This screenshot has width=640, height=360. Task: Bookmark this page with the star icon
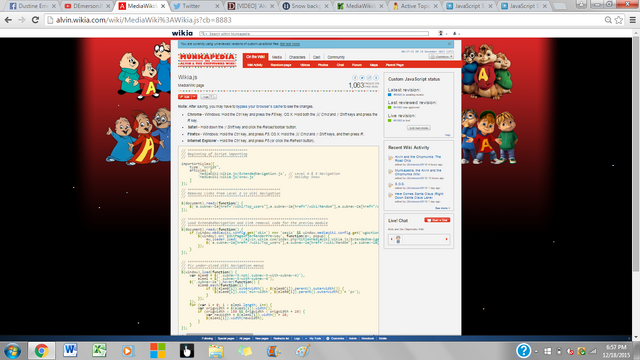619,20
